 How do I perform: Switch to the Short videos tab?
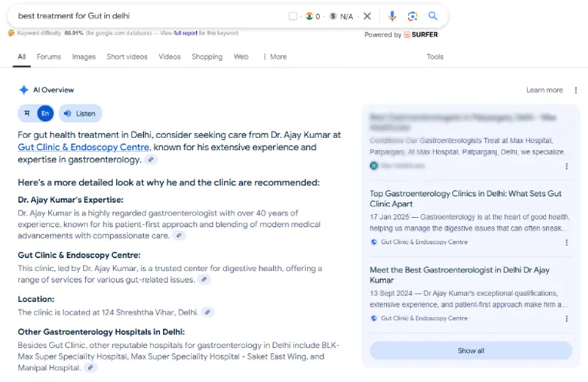tap(127, 57)
